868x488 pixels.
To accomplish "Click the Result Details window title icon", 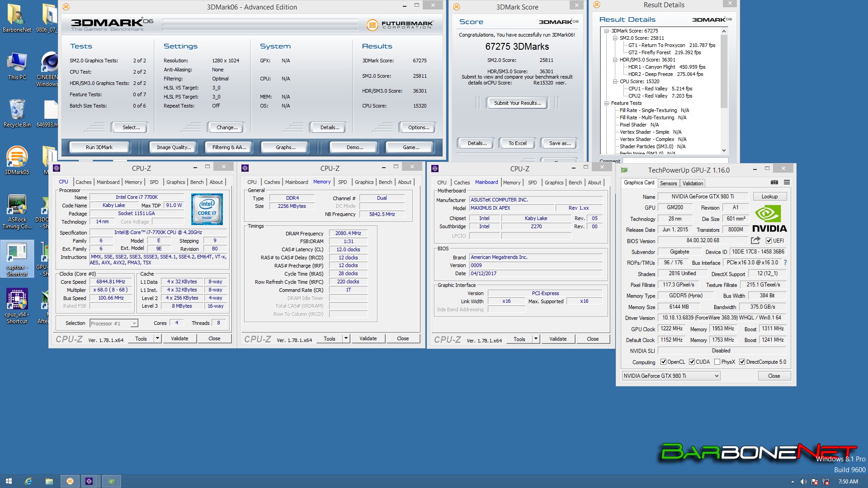I will (x=597, y=5).
